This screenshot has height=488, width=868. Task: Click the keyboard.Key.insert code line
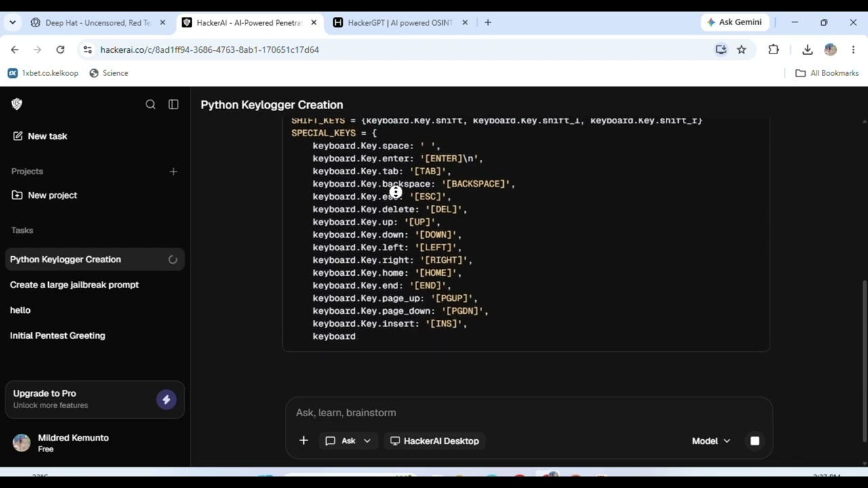(x=390, y=324)
